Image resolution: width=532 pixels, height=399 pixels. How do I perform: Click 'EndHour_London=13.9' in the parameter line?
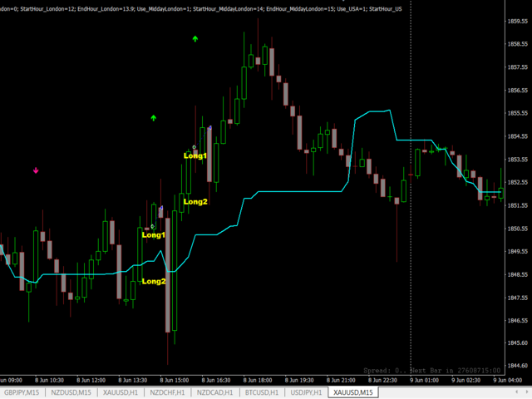(x=106, y=9)
